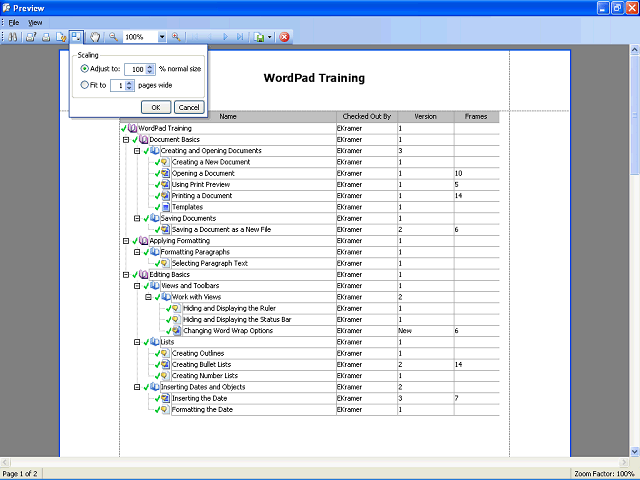Click the icon beside Creating Bullet Lists
This screenshot has width=640, height=480.
[x=165, y=364]
